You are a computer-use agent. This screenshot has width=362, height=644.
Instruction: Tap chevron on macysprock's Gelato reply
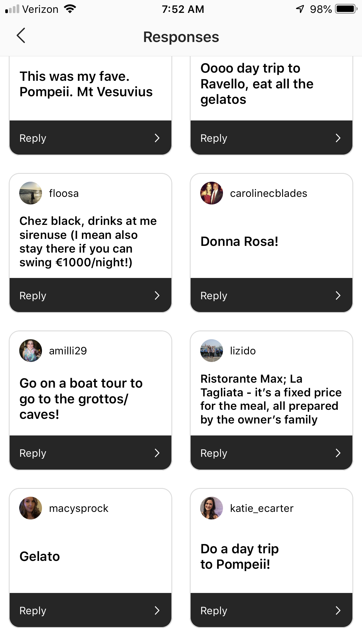coord(157,610)
